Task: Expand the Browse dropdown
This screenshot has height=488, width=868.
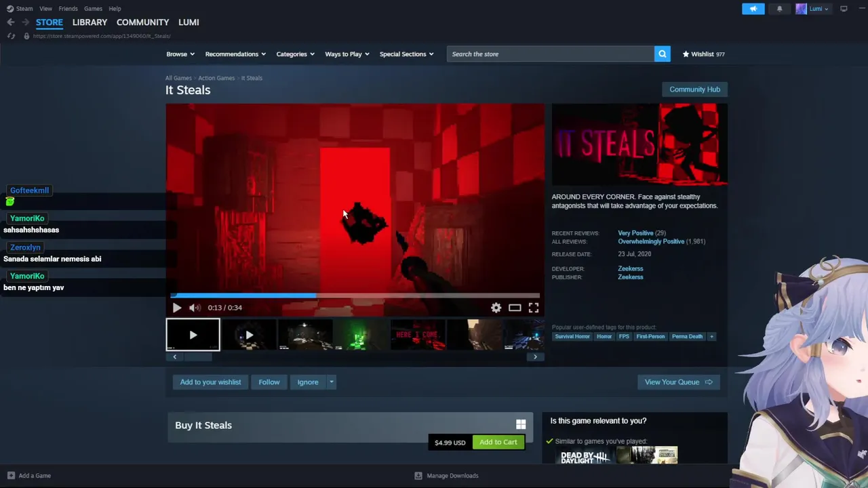Action: click(x=180, y=54)
